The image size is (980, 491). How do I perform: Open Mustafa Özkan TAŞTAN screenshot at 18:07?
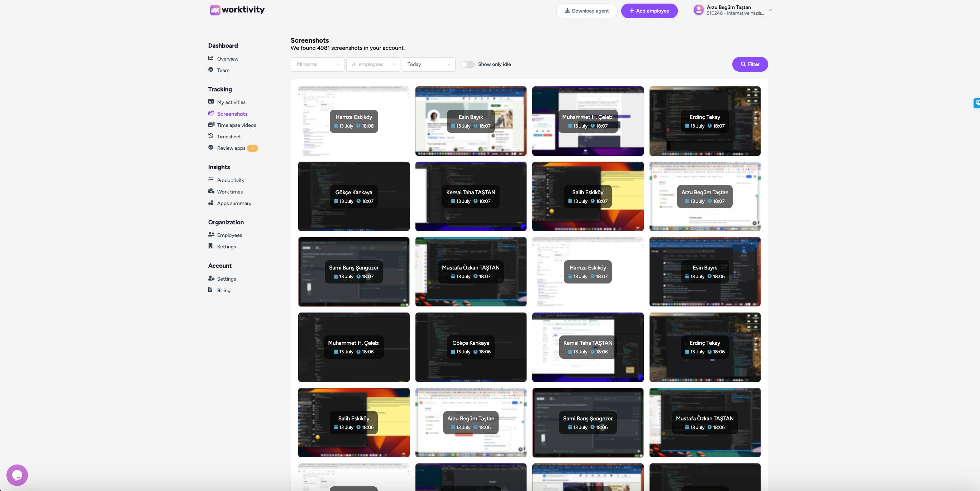pos(471,272)
